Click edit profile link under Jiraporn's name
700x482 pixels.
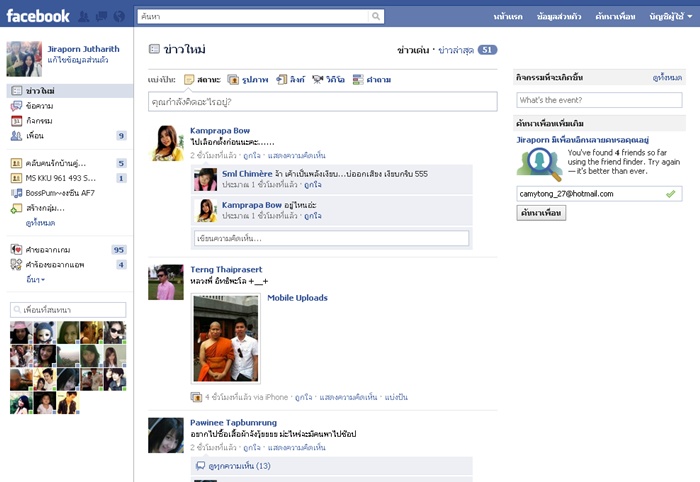78,60
